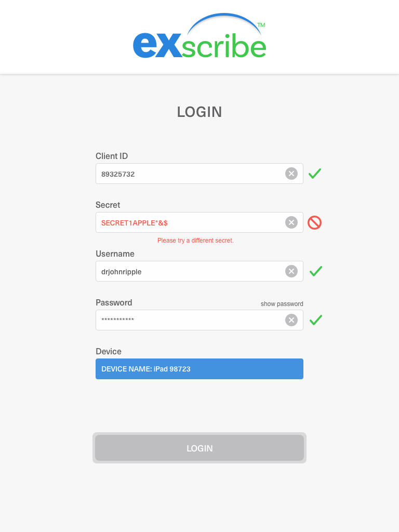Click the Device label above the blue bar

(109, 352)
